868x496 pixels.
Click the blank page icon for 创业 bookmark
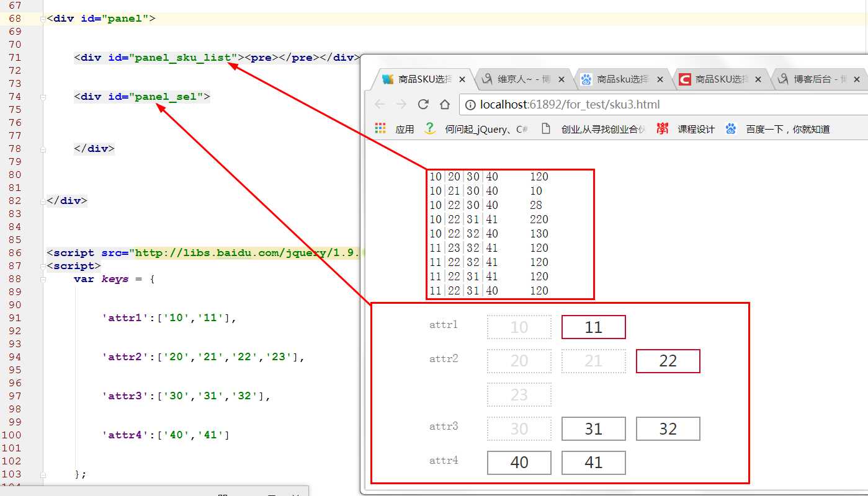point(545,129)
